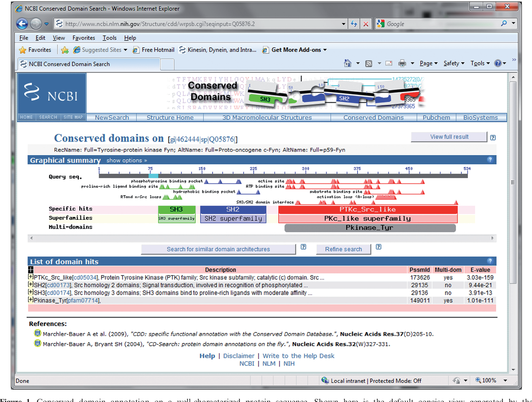Open the recent pages dropdown beside Forward
532x402 pixels.
point(46,24)
